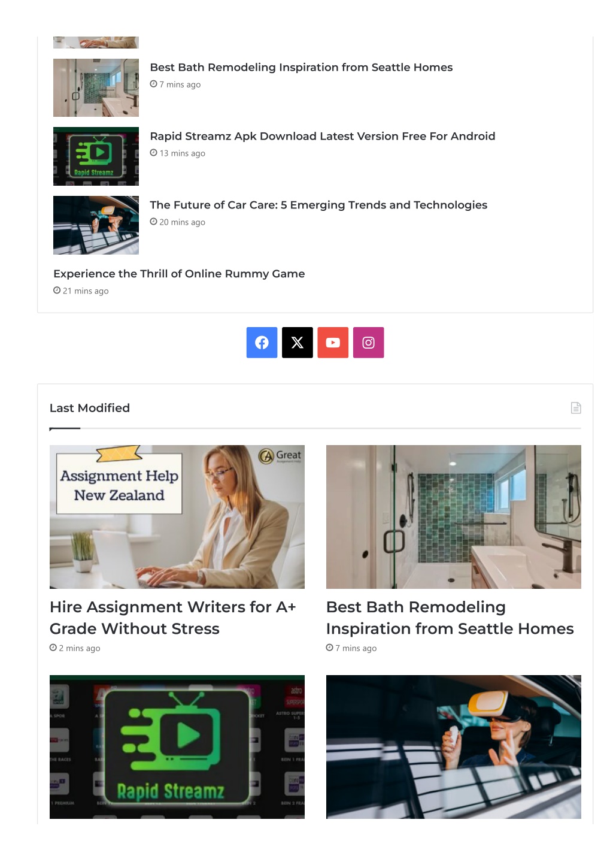Click clock icon next to 21 mins ago
The width and height of the screenshot is (613, 868).
[57, 291]
